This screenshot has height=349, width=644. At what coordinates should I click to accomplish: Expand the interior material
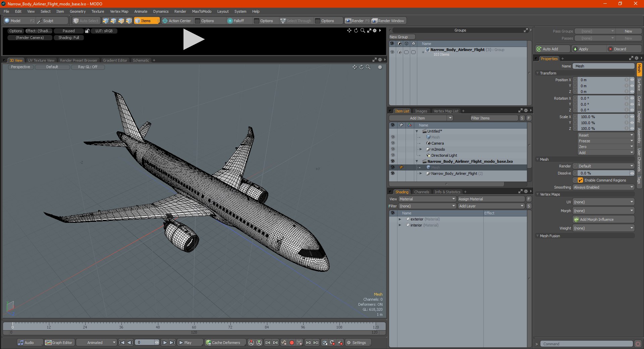point(400,225)
